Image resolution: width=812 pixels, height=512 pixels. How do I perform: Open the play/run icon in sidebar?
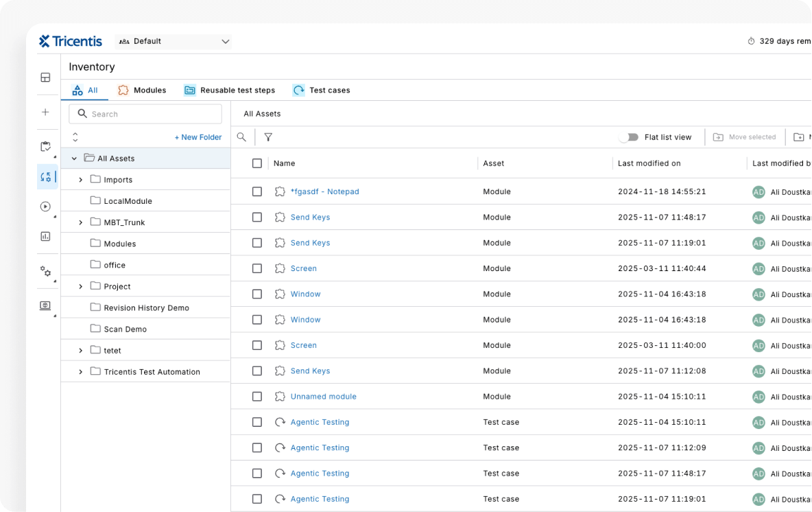[x=45, y=207]
